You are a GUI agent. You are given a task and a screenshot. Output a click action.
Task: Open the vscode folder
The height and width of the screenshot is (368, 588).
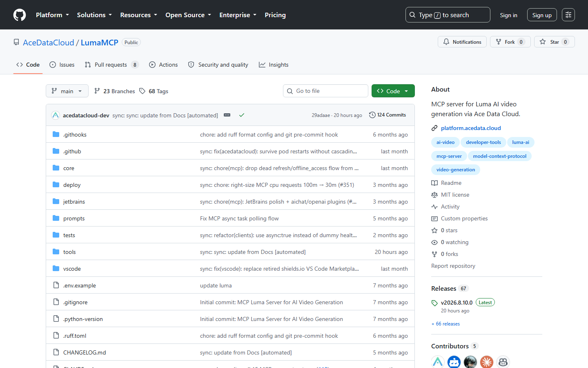[x=72, y=269]
